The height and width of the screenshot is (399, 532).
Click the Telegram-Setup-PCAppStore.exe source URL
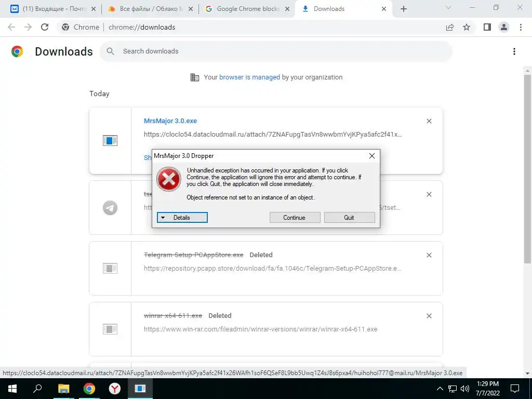(273, 269)
